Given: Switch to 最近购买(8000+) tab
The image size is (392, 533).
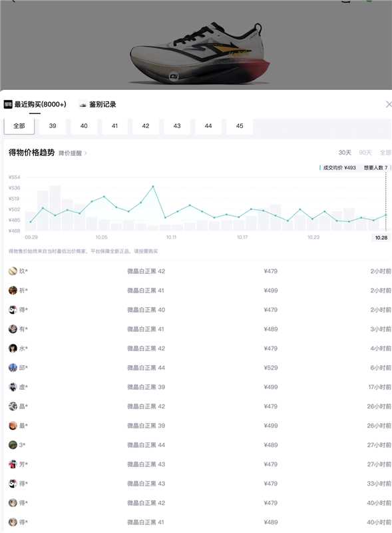Looking at the screenshot, I should click(40, 105).
